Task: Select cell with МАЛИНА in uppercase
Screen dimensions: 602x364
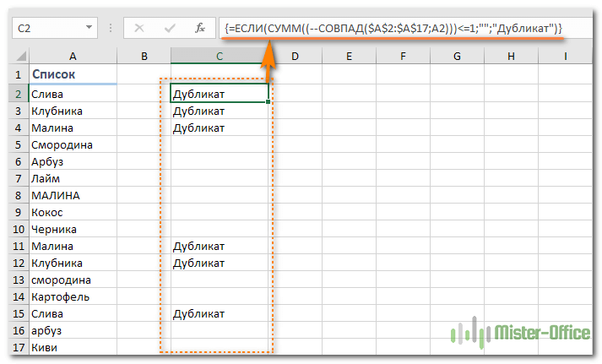Action: point(73,195)
